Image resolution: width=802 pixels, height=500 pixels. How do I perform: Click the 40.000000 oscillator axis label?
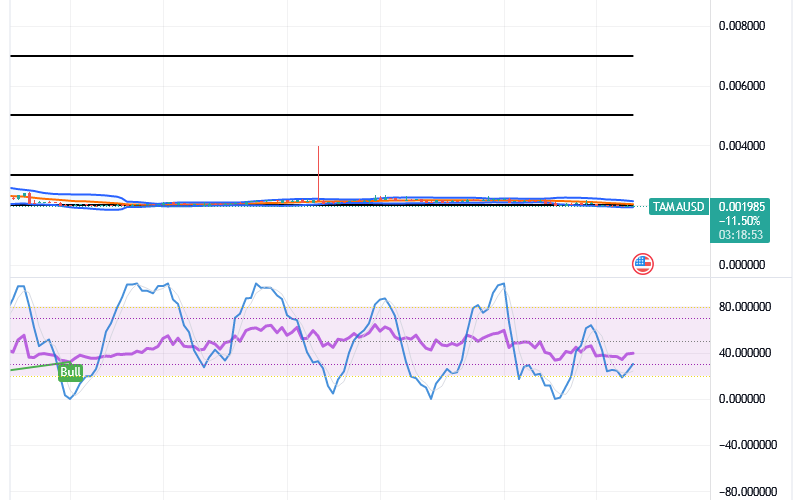click(744, 353)
